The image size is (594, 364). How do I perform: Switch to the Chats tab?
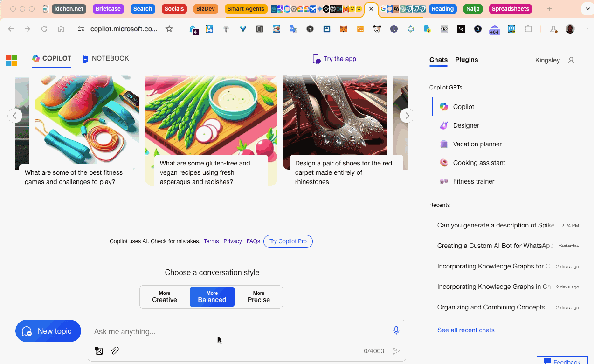click(438, 60)
